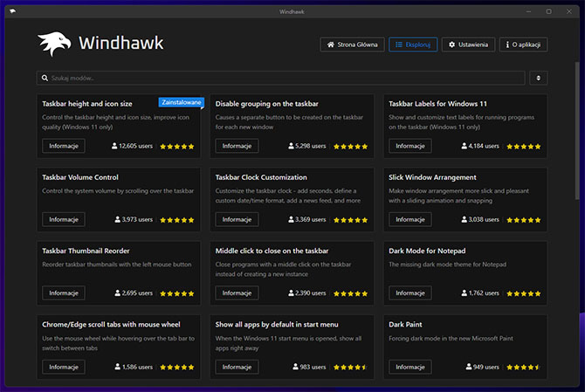Select Slick Window Arrangement title
The image size is (585, 392).
click(432, 177)
